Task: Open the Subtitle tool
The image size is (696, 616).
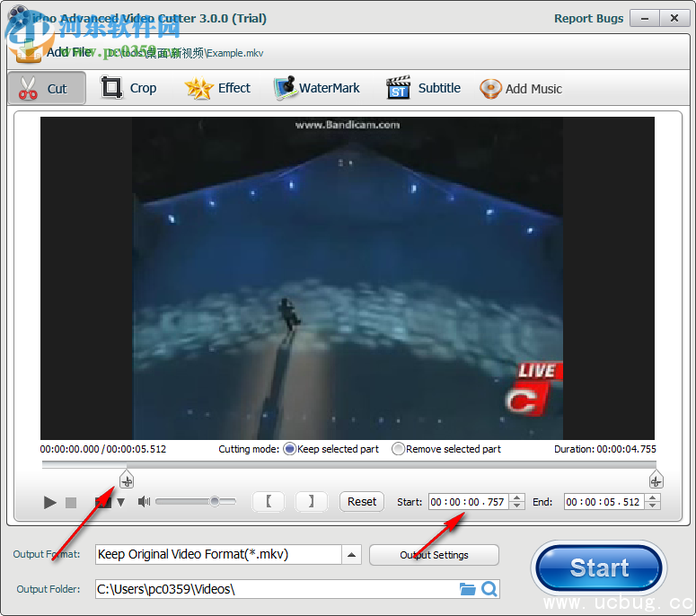Action: tap(424, 88)
